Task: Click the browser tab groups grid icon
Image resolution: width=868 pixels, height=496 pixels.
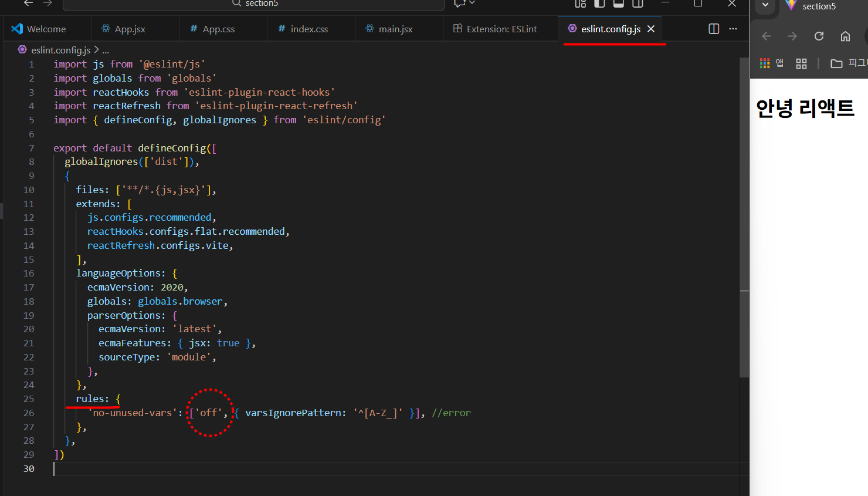Action: click(801, 63)
